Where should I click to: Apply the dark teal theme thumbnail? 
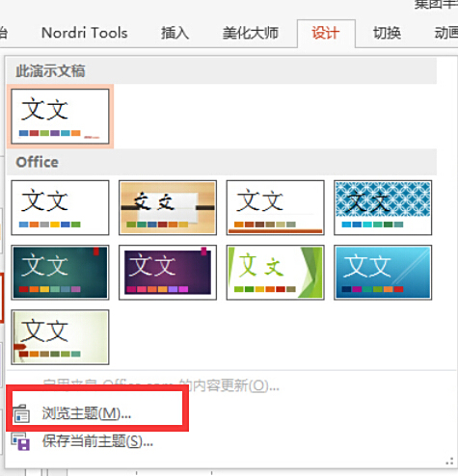60,273
